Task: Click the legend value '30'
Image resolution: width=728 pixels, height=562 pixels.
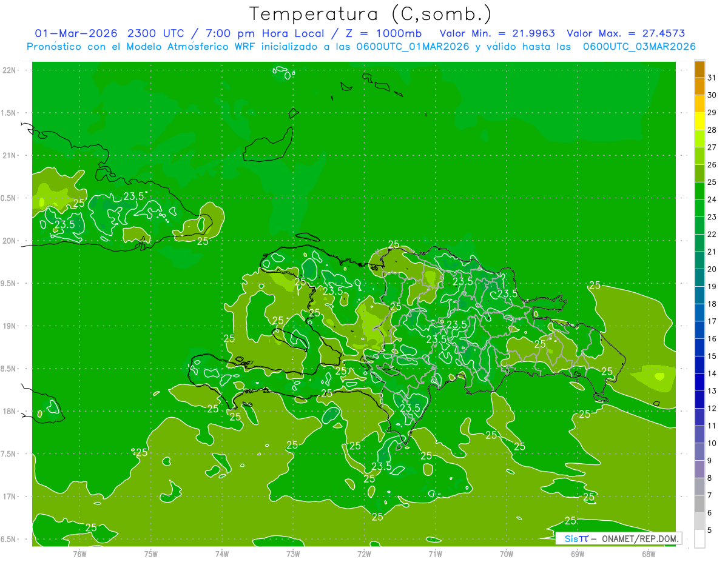Action: [x=712, y=95]
